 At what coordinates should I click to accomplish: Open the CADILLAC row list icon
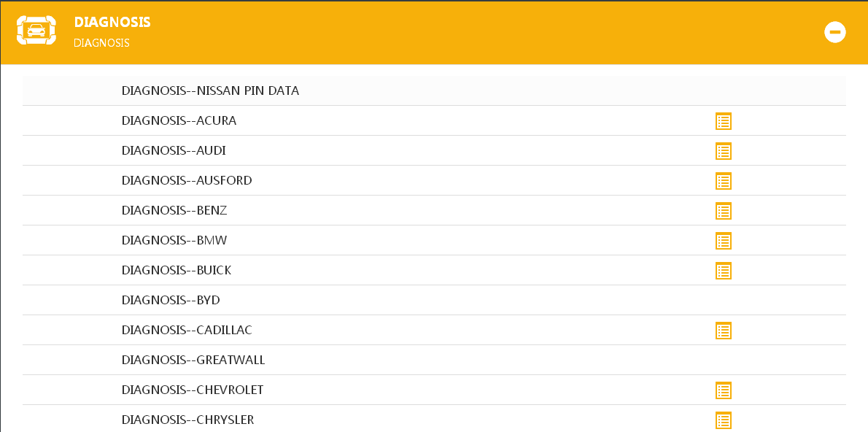(x=723, y=331)
